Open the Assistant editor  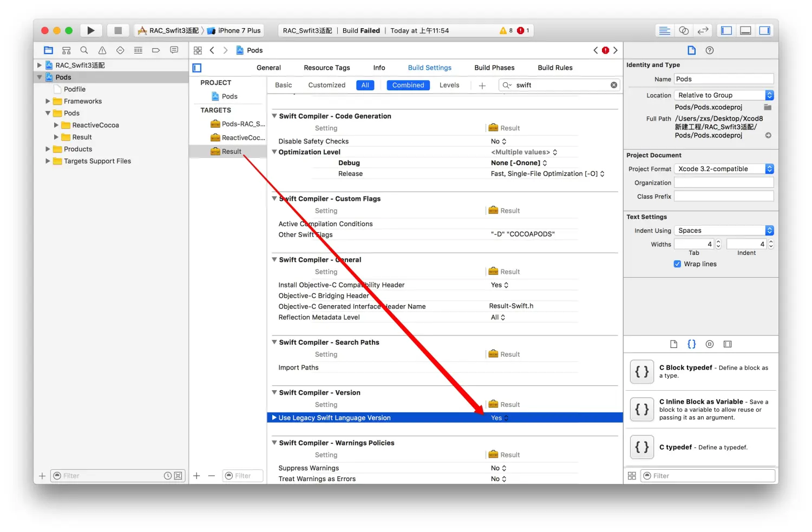(x=684, y=30)
